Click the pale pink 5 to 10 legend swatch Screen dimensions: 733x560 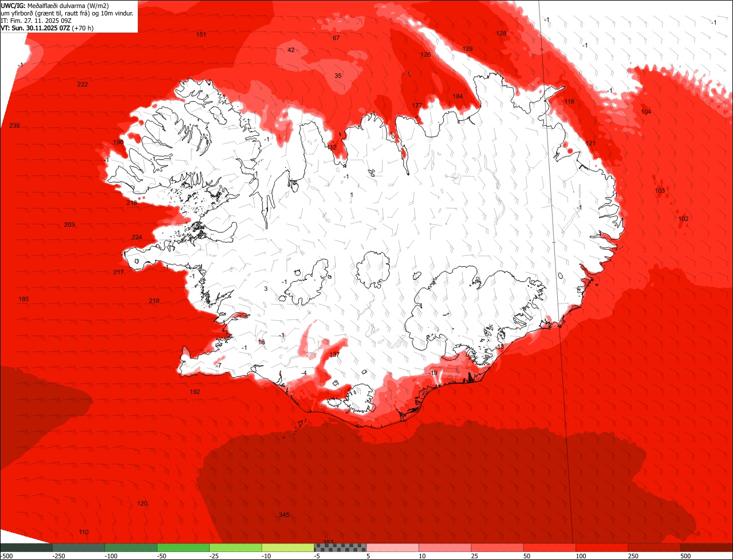click(x=393, y=547)
